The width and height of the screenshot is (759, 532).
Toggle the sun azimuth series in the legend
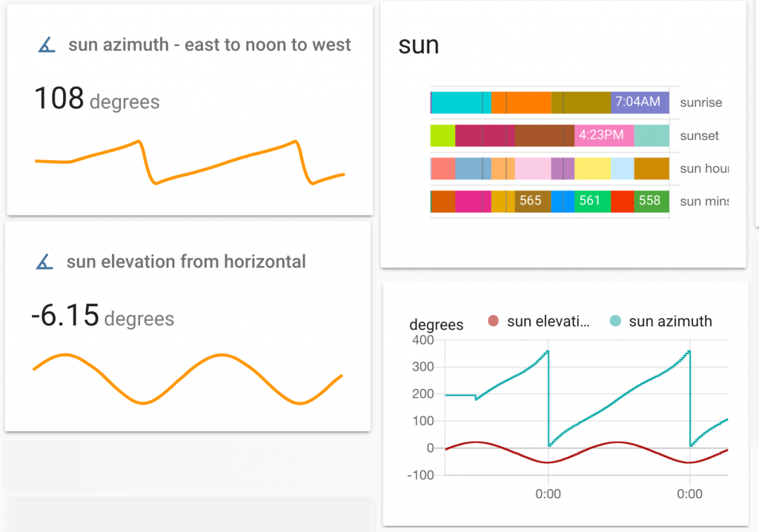tap(671, 322)
